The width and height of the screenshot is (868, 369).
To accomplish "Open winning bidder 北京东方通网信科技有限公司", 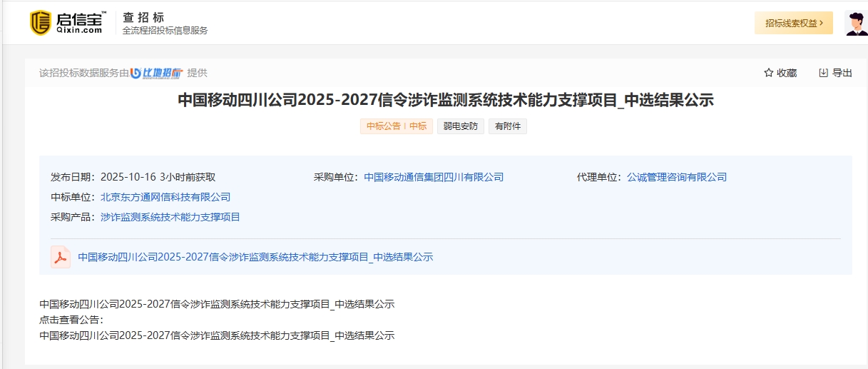I will click(x=165, y=197).
